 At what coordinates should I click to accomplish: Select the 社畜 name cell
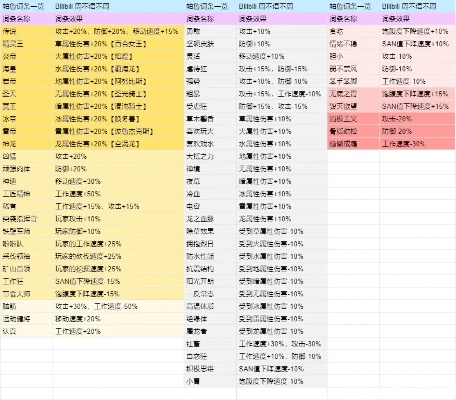[210, 344]
